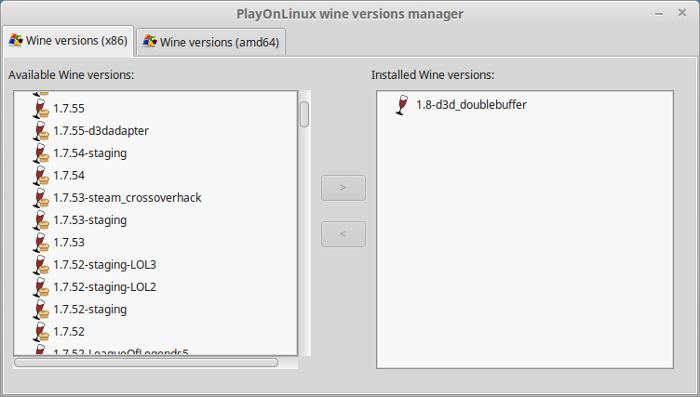Screen dimensions: 700x397
Task: Select 1.7.52-staging-LOL3 version
Action: (x=105, y=265)
